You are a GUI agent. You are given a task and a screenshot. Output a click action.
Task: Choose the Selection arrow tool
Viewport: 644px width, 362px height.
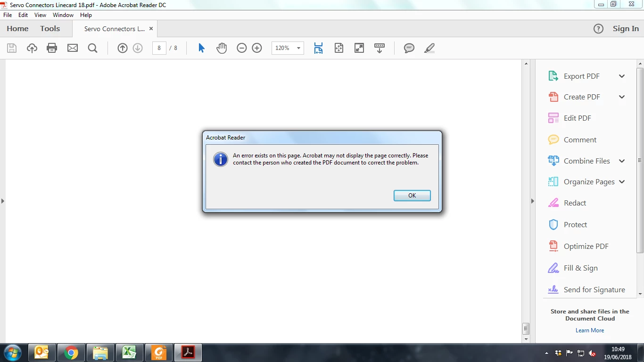[201, 48]
